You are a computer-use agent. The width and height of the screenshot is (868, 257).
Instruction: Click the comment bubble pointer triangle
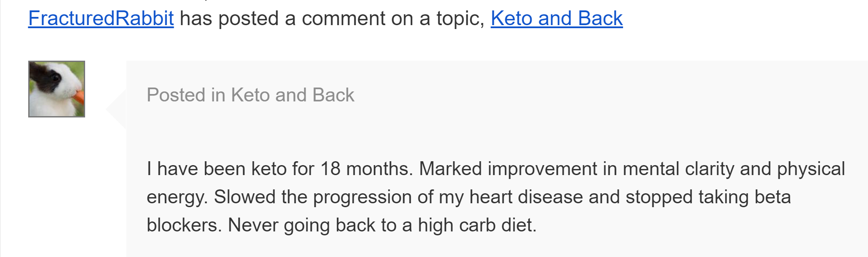click(116, 109)
